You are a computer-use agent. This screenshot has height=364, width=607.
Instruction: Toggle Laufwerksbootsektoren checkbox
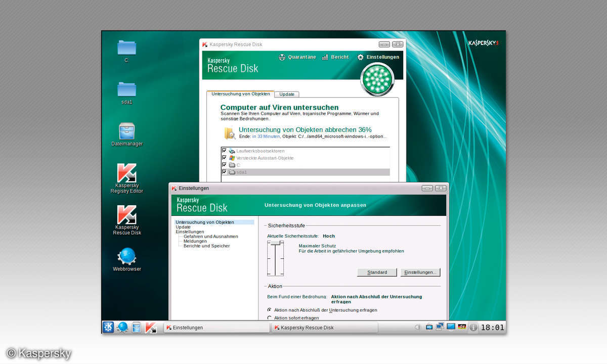tap(224, 151)
